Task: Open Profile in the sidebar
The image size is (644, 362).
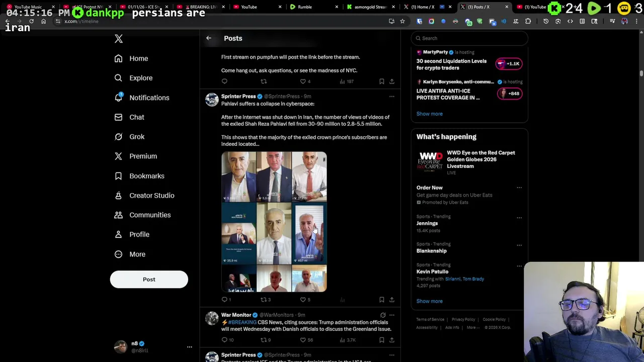Action: (132, 234)
